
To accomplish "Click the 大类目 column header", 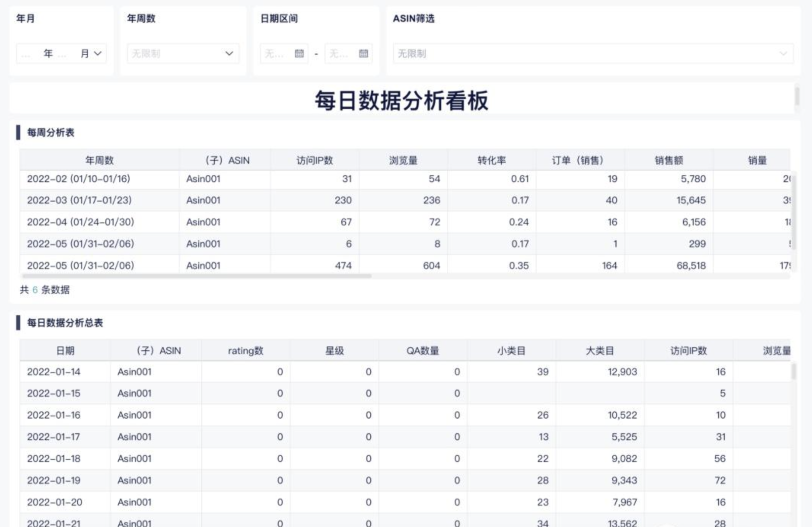I will tap(600, 351).
